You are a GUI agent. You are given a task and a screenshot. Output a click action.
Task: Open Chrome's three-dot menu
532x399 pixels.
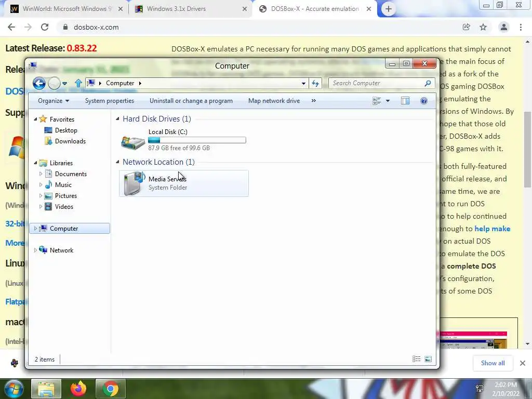[x=521, y=27]
